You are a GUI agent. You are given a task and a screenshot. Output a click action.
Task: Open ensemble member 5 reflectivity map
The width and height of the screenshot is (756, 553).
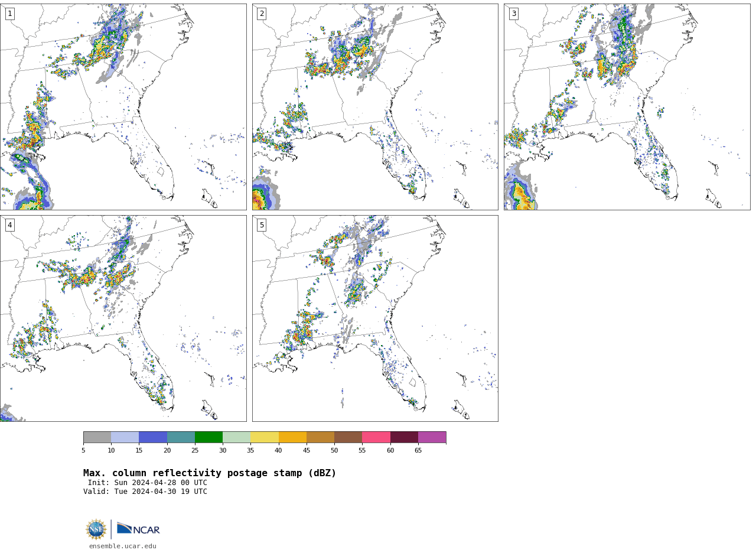pos(375,318)
